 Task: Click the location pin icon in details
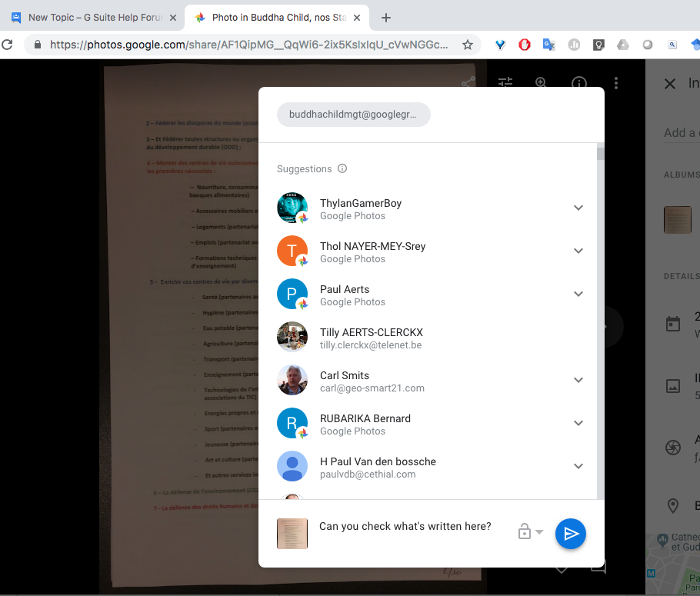[673, 505]
